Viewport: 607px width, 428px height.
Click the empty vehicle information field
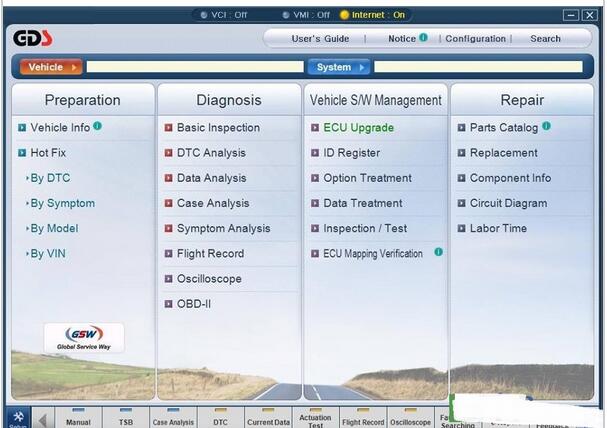[x=194, y=67]
